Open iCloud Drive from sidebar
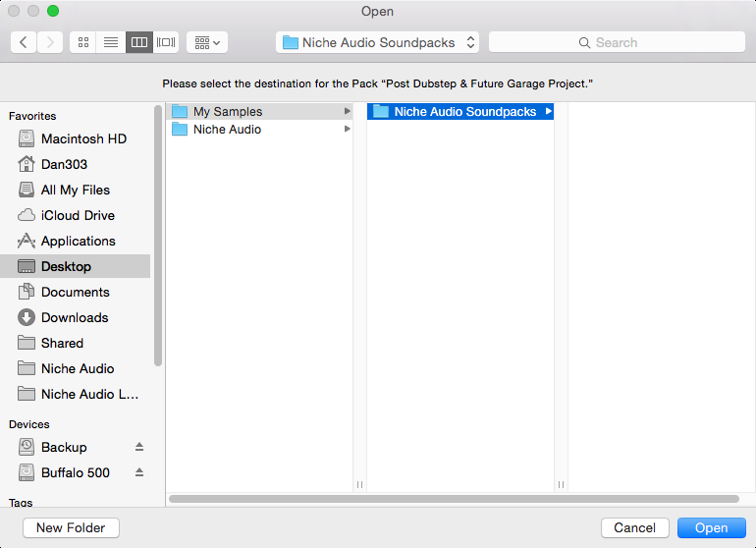 (x=76, y=216)
